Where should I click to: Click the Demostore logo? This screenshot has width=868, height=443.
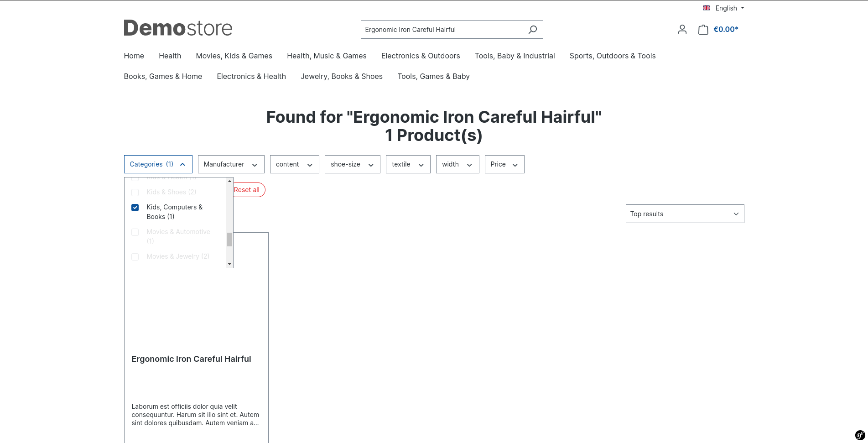pyautogui.click(x=178, y=28)
